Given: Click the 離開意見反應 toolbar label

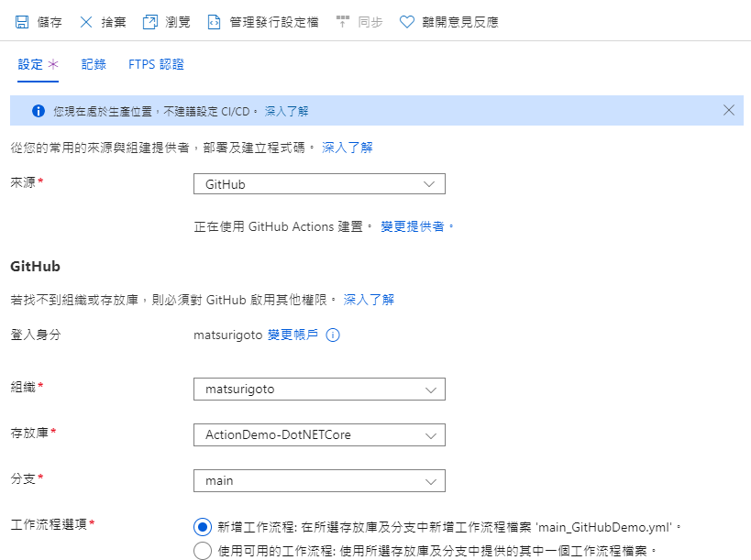Looking at the screenshot, I should (460, 22).
